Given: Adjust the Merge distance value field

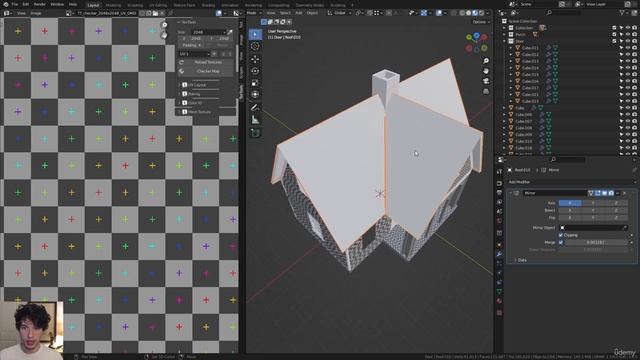Looking at the screenshot, I should pyautogui.click(x=596, y=242).
